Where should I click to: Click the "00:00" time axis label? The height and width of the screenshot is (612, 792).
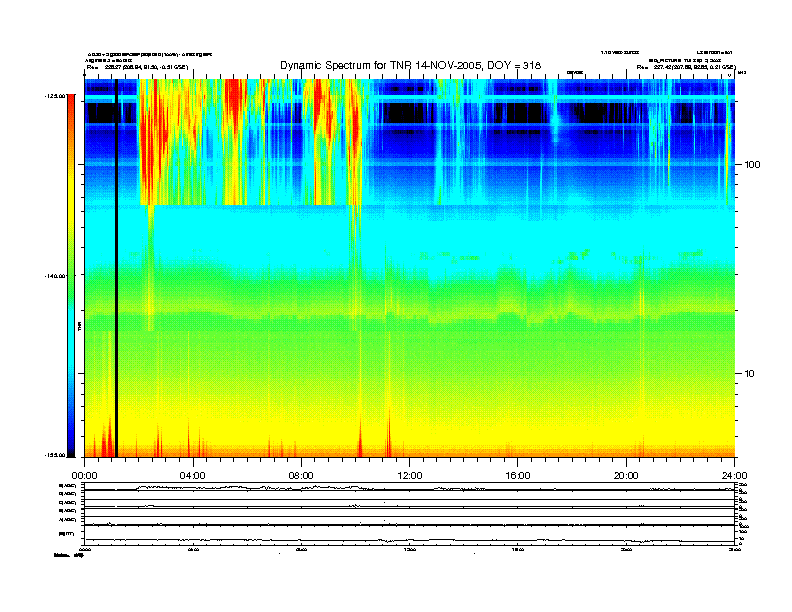(x=84, y=476)
